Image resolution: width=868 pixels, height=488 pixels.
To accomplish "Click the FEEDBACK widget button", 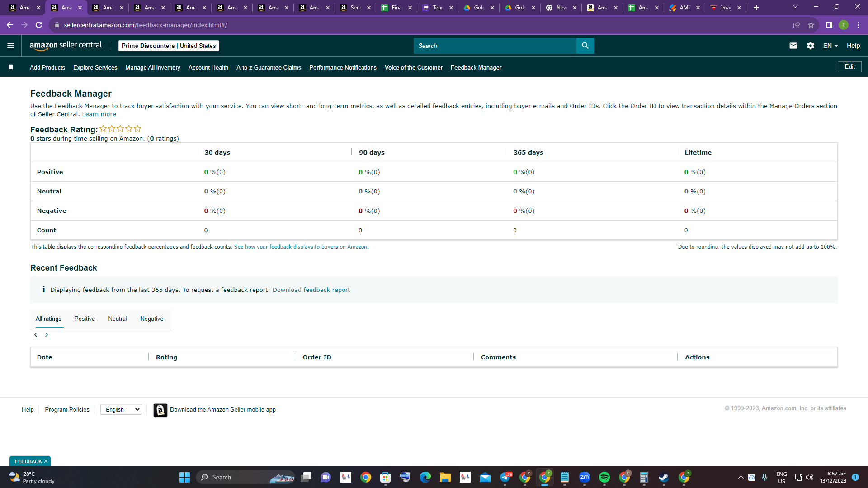I will (x=28, y=461).
